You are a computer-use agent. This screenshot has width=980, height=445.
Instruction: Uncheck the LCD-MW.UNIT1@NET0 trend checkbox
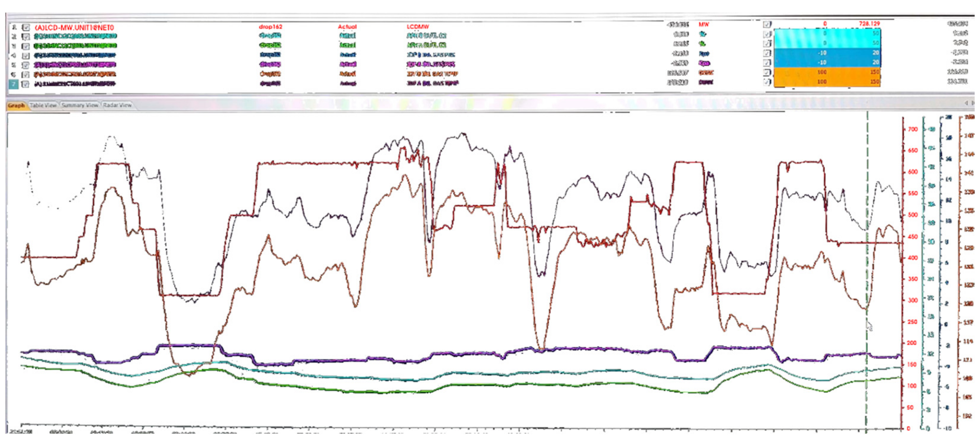26,27
